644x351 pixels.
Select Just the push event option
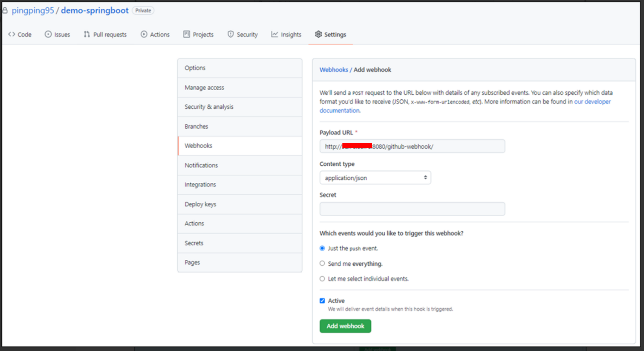click(x=322, y=248)
